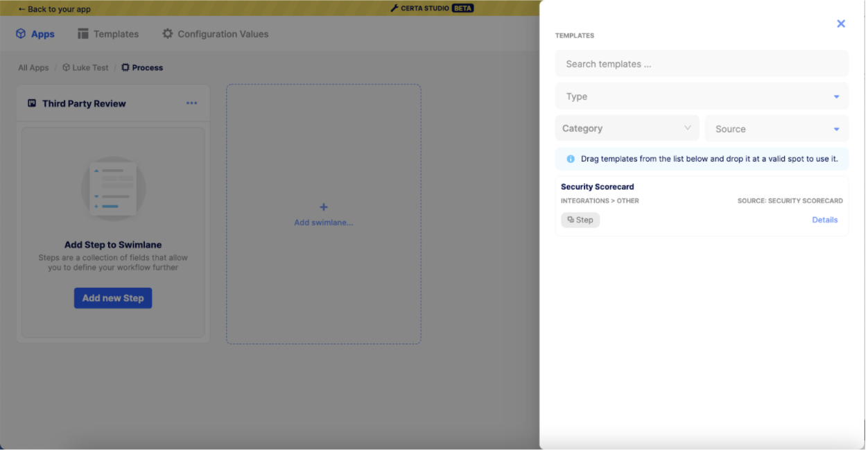This screenshot has width=868, height=450.
Task: Click the Integrations > Other category label
Action: tap(600, 201)
